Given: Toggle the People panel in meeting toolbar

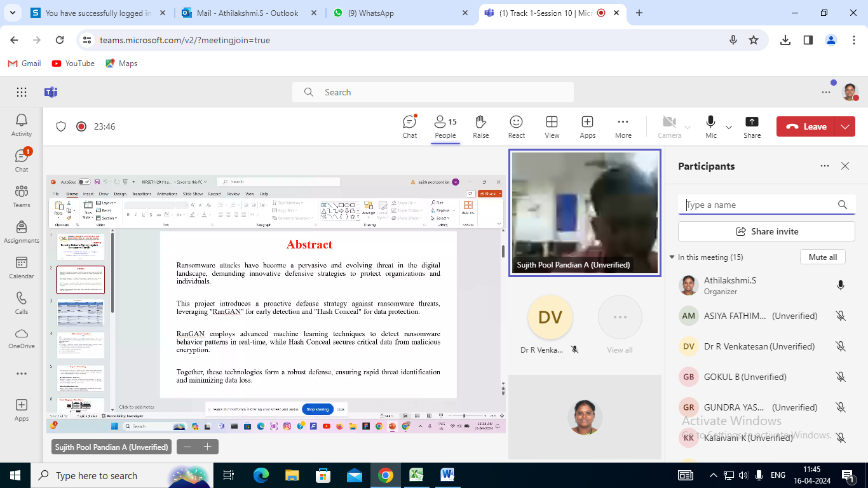Looking at the screenshot, I should pyautogui.click(x=445, y=126).
